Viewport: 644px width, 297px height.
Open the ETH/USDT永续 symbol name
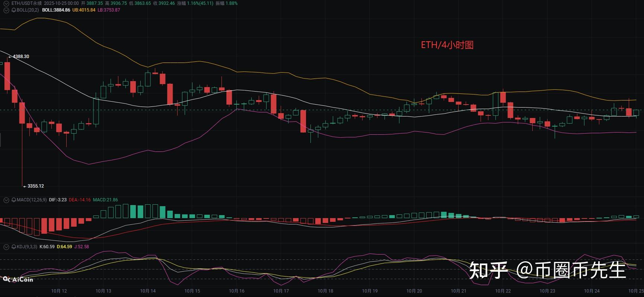[x=26, y=3]
